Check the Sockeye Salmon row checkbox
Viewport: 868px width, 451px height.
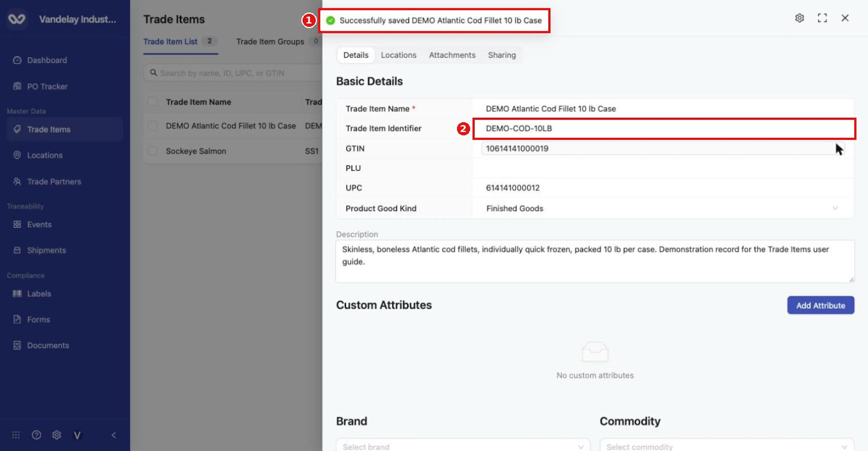click(152, 151)
